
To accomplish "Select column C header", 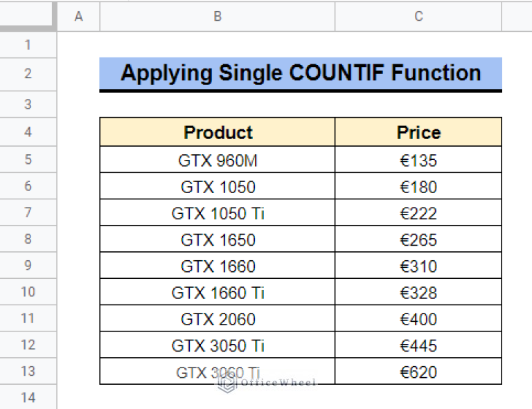I will coord(418,17).
